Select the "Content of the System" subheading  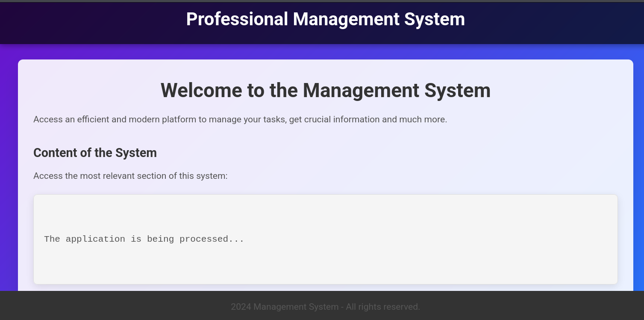(95, 153)
